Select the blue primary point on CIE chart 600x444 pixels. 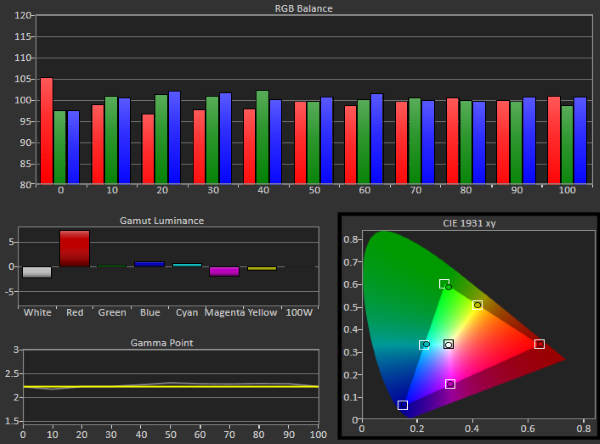tap(403, 405)
